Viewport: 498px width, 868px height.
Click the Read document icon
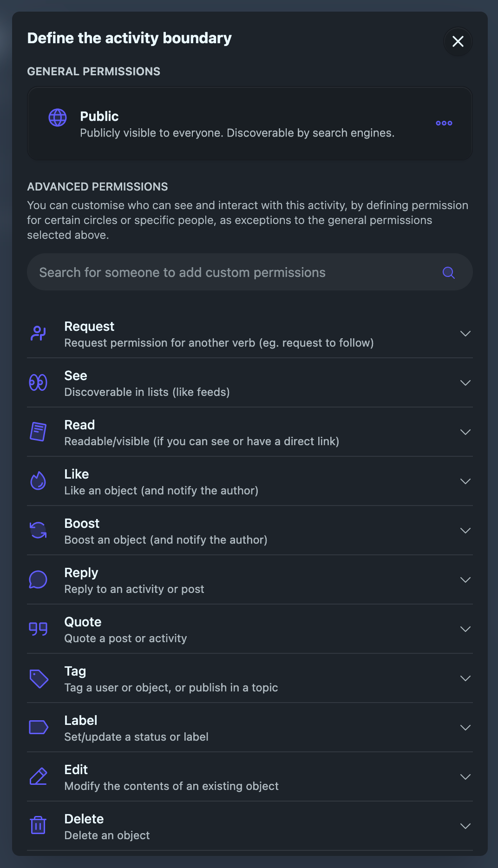pyautogui.click(x=39, y=432)
